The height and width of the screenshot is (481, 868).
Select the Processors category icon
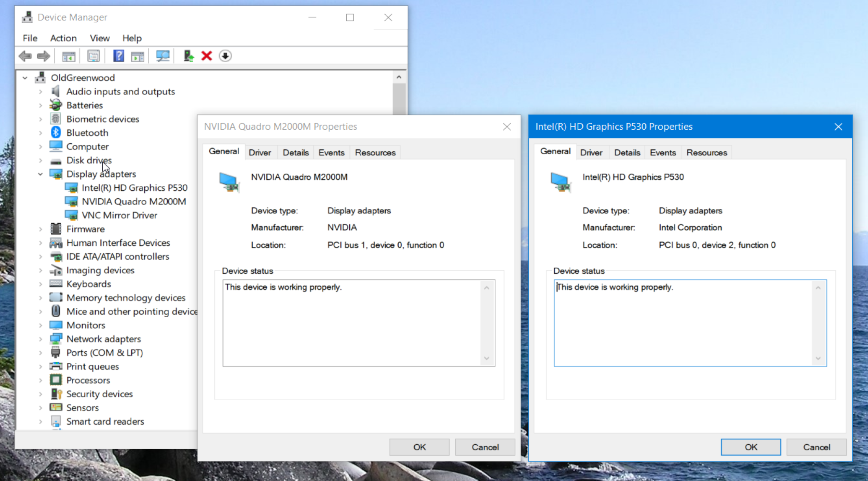pos(56,380)
